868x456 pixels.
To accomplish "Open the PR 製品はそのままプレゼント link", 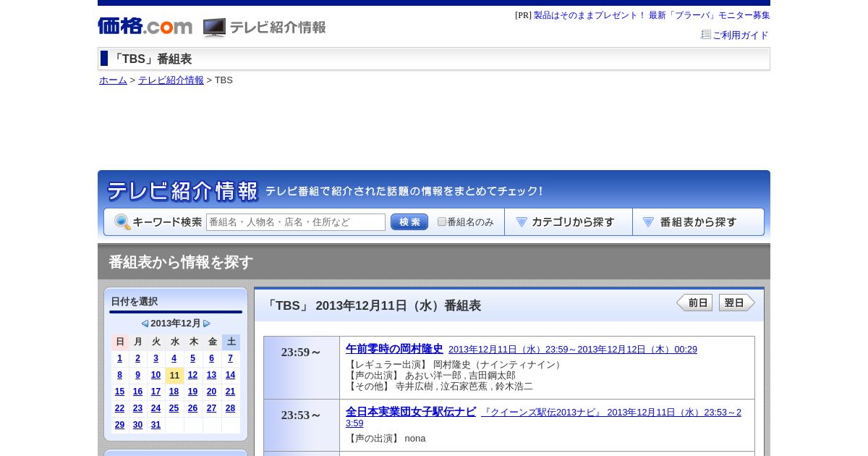I will pyautogui.click(x=652, y=15).
